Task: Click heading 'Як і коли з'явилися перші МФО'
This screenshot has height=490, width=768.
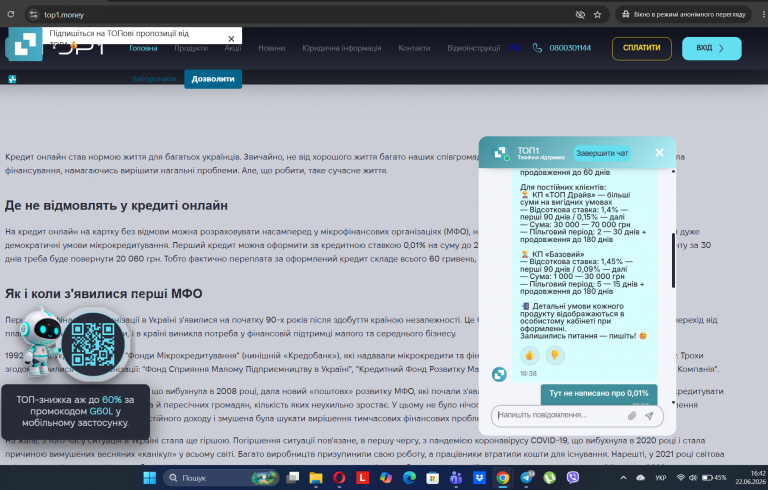Action: [103, 294]
